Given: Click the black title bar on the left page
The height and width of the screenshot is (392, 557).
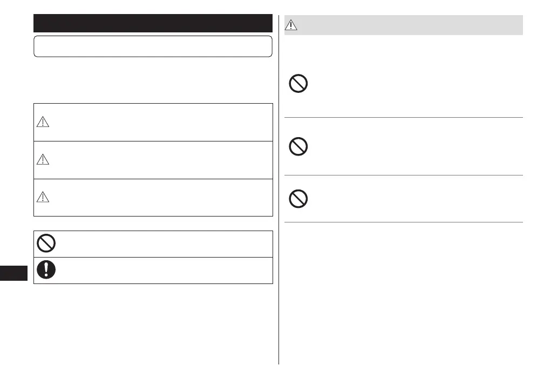Looking at the screenshot, I should click(153, 24).
